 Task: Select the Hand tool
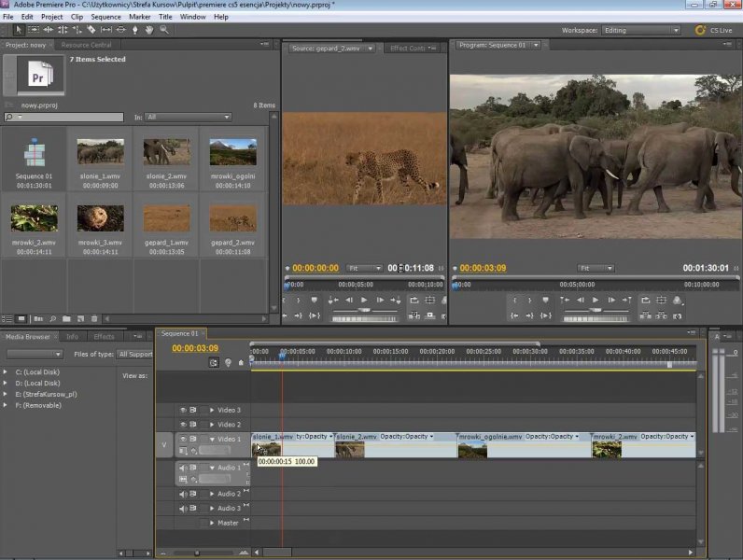click(x=149, y=30)
